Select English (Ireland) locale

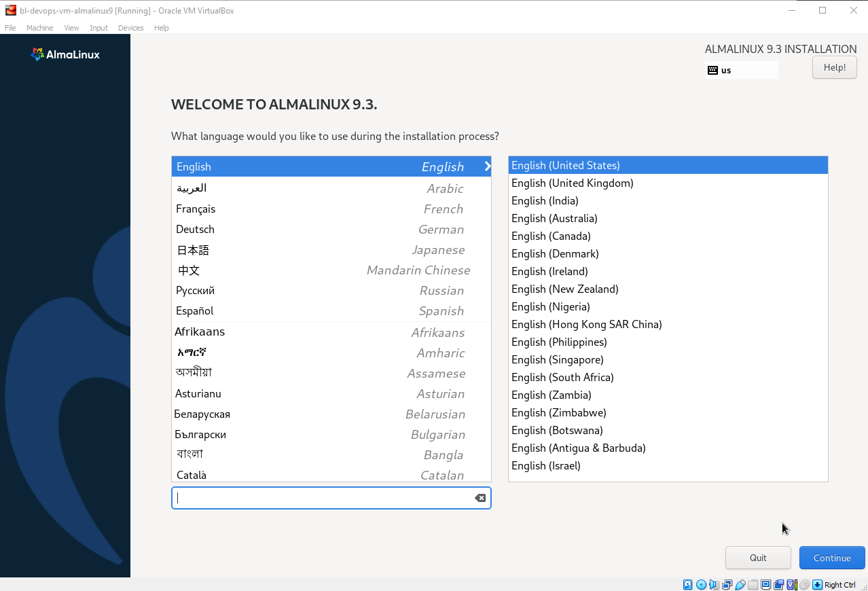[x=668, y=271]
